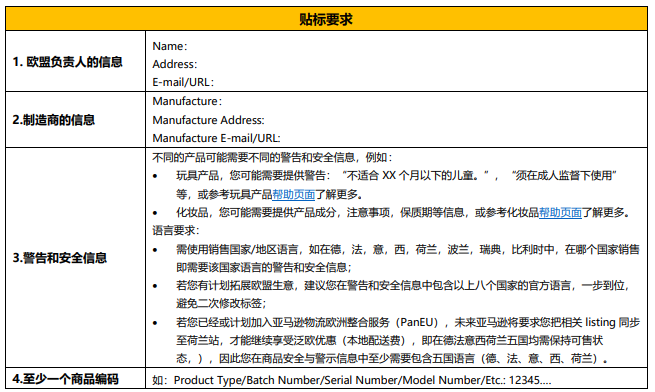Viewport: 655px width, 392px height.
Task: Click the toy products 帮助页面 link
Action: tap(293, 195)
